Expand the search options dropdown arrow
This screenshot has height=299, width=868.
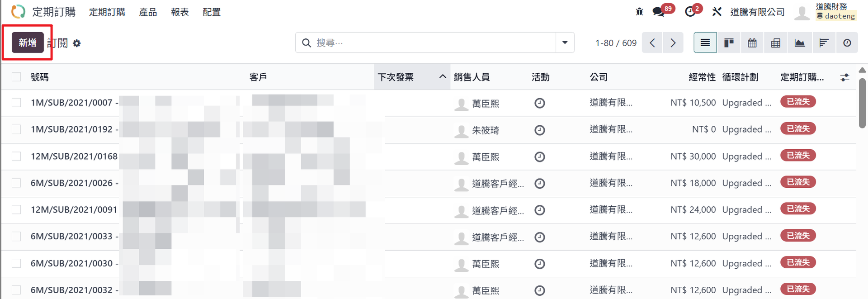565,43
